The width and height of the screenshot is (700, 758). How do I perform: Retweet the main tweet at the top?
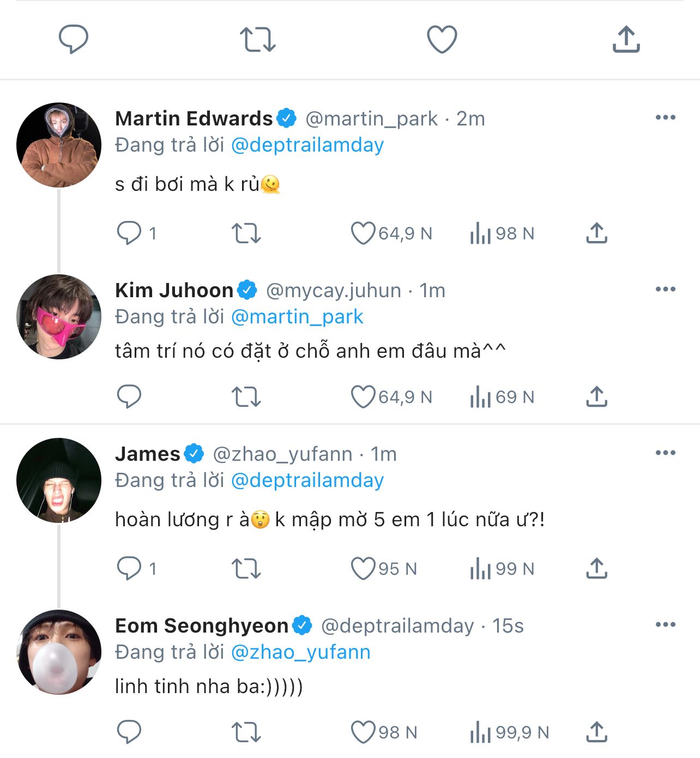tap(258, 39)
